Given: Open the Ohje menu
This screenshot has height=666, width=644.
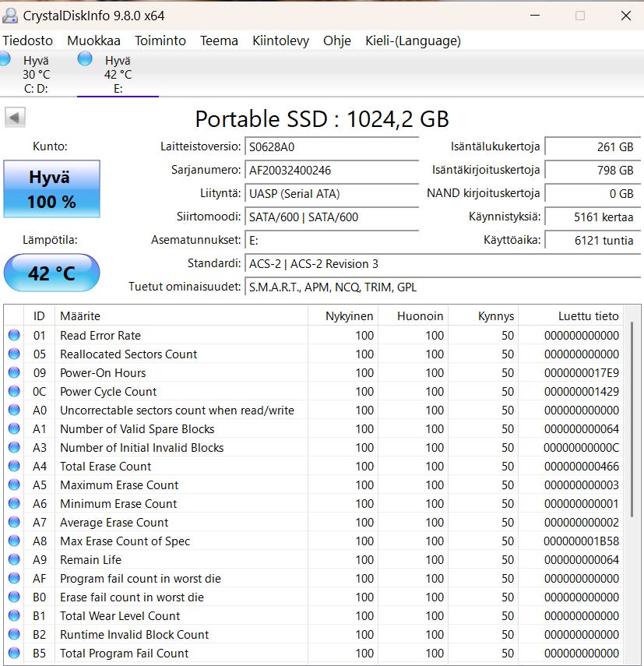Looking at the screenshot, I should 337,41.
